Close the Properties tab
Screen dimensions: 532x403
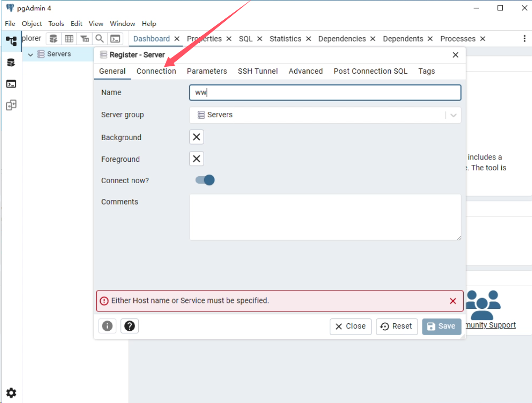click(x=229, y=39)
